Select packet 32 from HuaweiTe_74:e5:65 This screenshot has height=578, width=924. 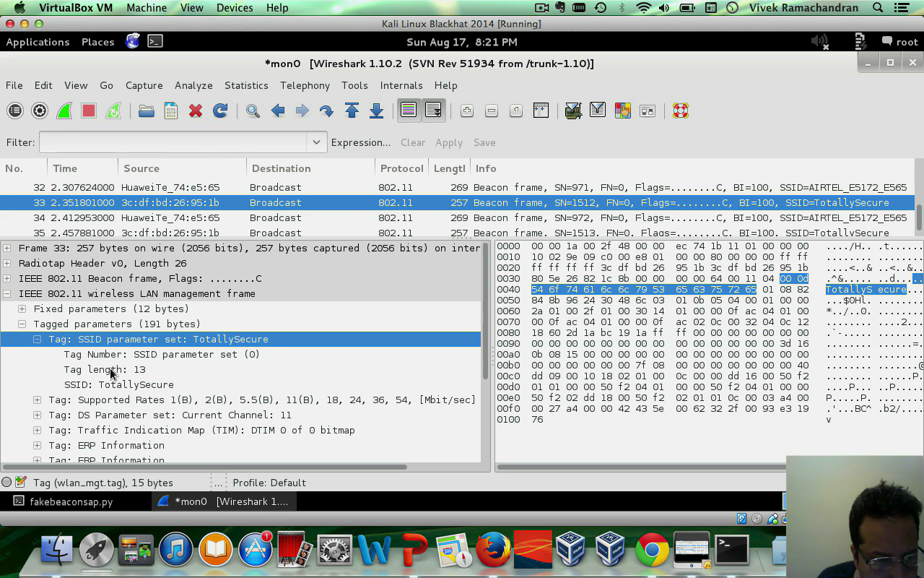[457, 187]
